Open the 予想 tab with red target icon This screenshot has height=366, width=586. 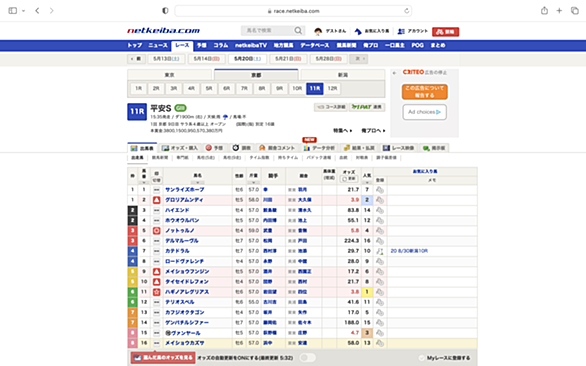tap(215, 148)
